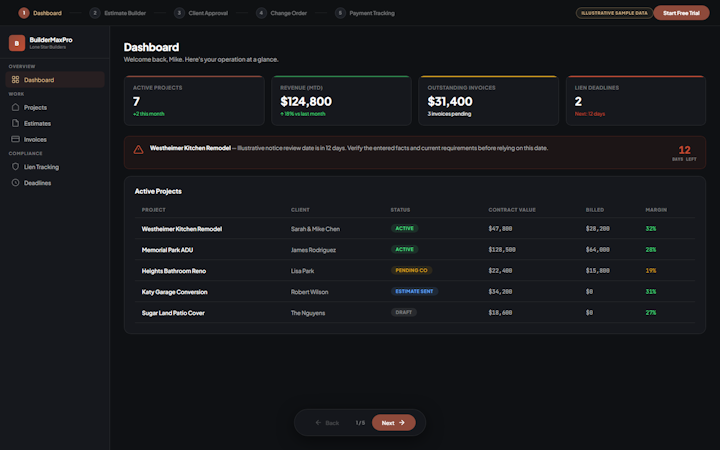Click the Dashboard grid icon in sidebar
The image size is (720, 450).
point(15,79)
